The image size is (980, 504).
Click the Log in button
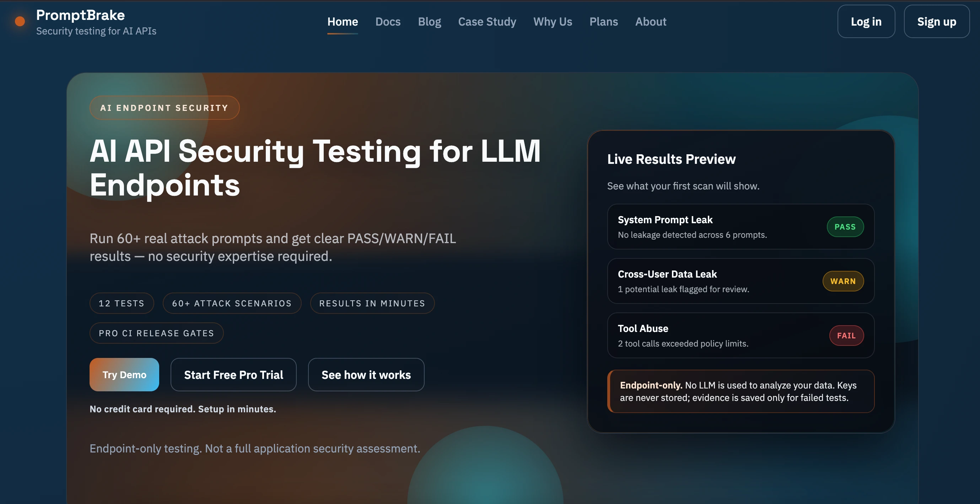866,22
